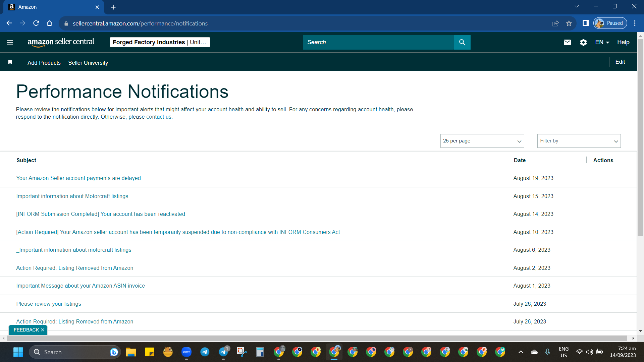Screen dimensions: 644x362
Task: Go back using browser back arrow
Action: 9,23
